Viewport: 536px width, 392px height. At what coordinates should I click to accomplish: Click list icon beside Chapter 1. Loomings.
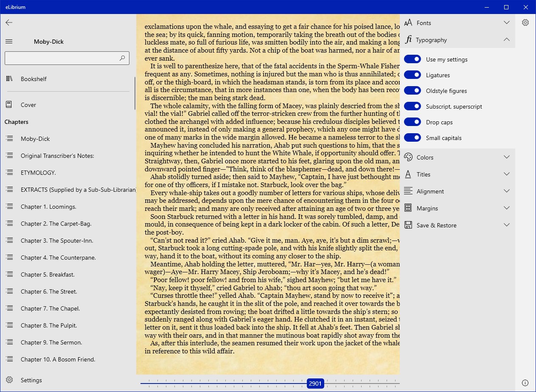click(9, 207)
